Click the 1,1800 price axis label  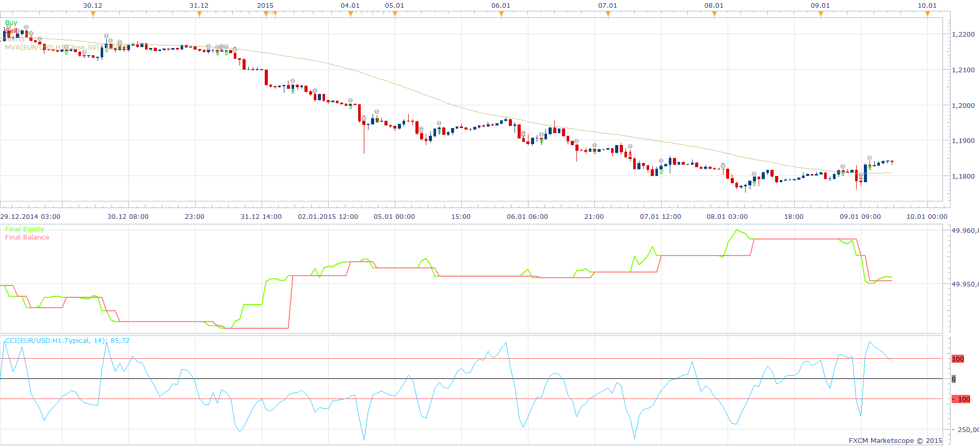[963, 176]
